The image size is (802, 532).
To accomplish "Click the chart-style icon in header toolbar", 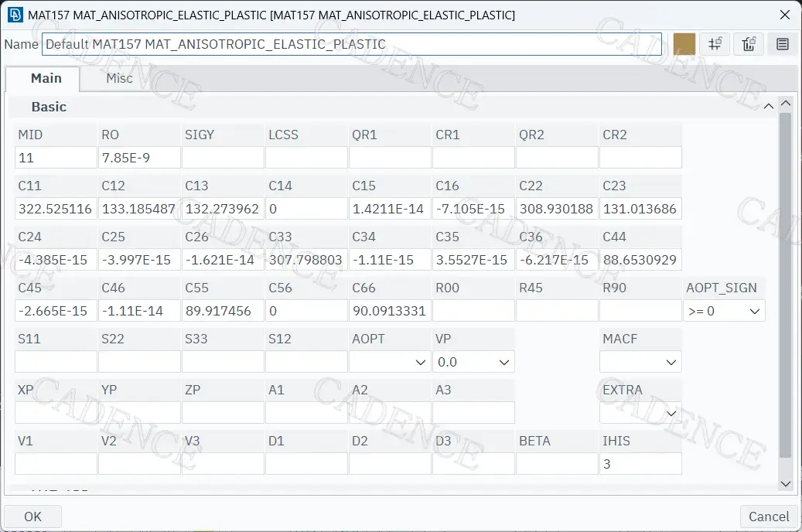I will (749, 44).
